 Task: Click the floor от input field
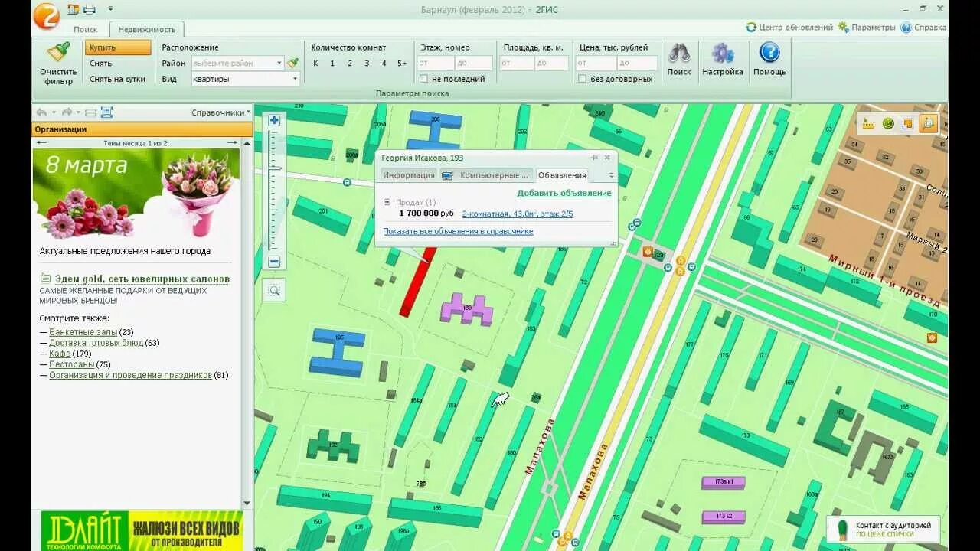pyautogui.click(x=436, y=64)
